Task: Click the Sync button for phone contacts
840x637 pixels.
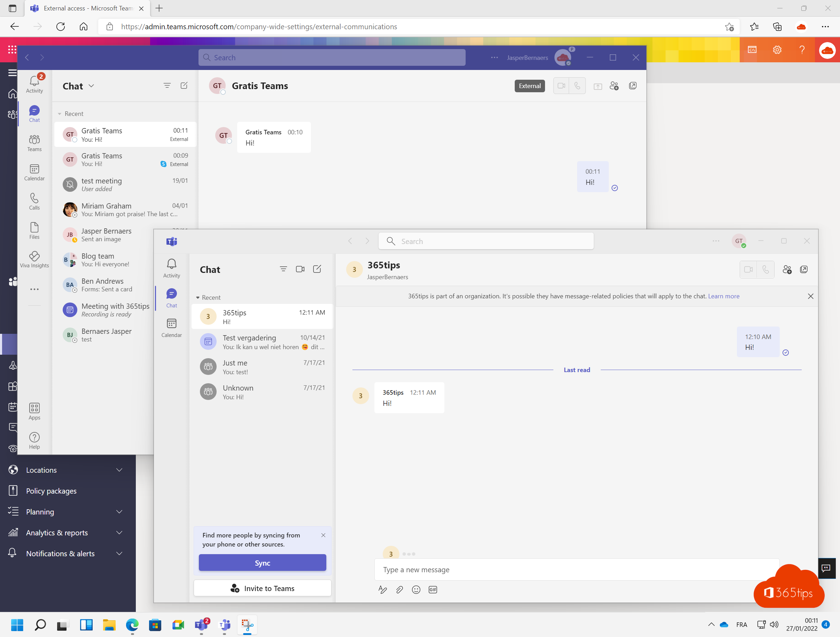Action: [262, 562]
